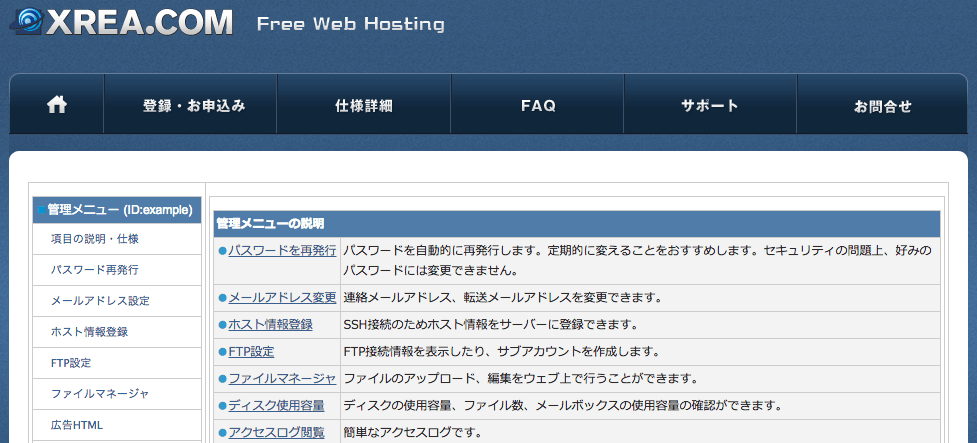The width and height of the screenshot is (977, 443).
Task: Click the 管理メニュー (ID:example) sidebar header
Action: click(119, 210)
